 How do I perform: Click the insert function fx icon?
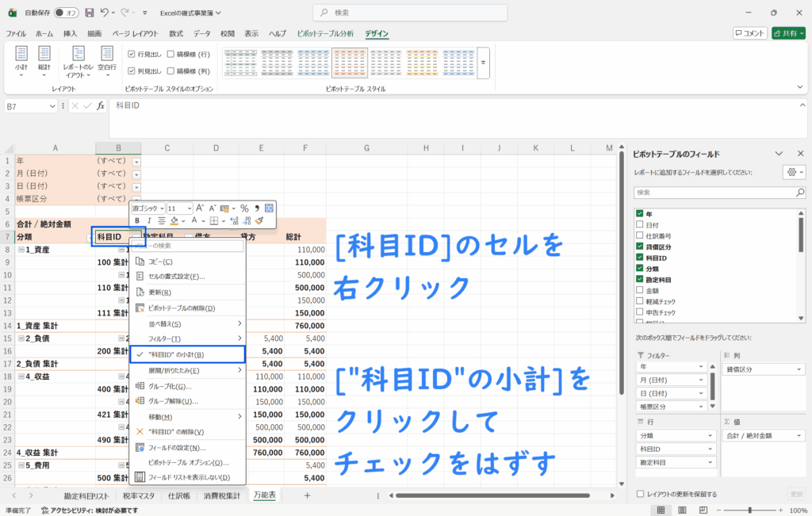[x=101, y=106]
